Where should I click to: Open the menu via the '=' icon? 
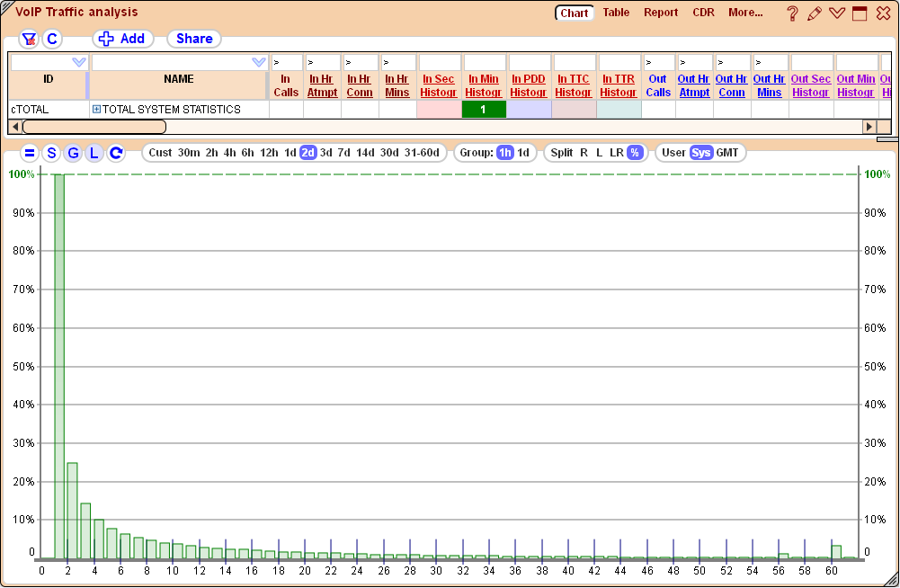pos(30,153)
